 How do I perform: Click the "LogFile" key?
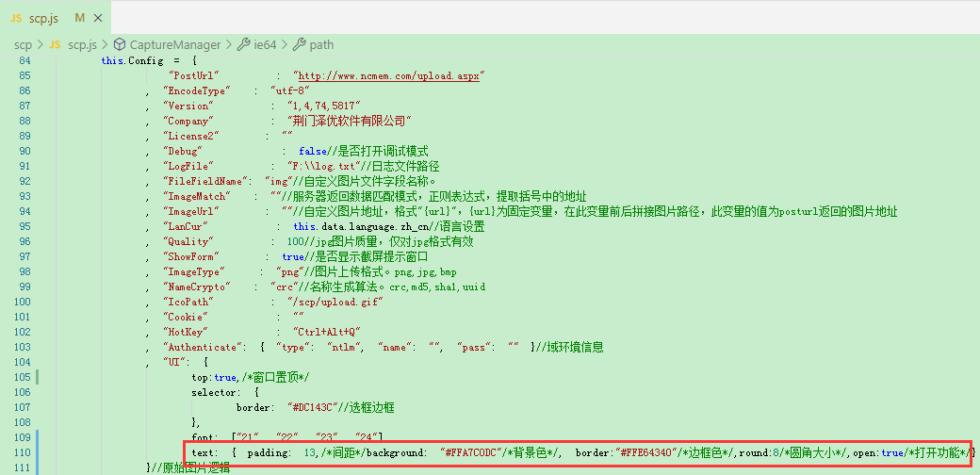tap(188, 166)
